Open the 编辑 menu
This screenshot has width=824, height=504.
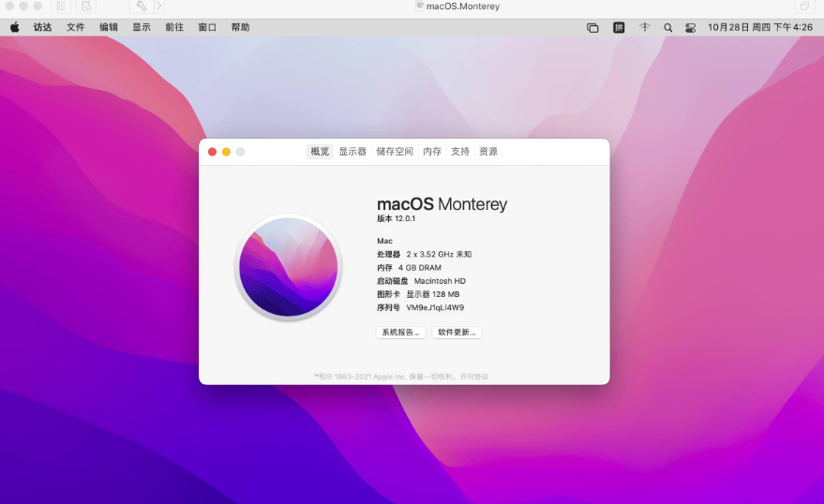tap(108, 27)
